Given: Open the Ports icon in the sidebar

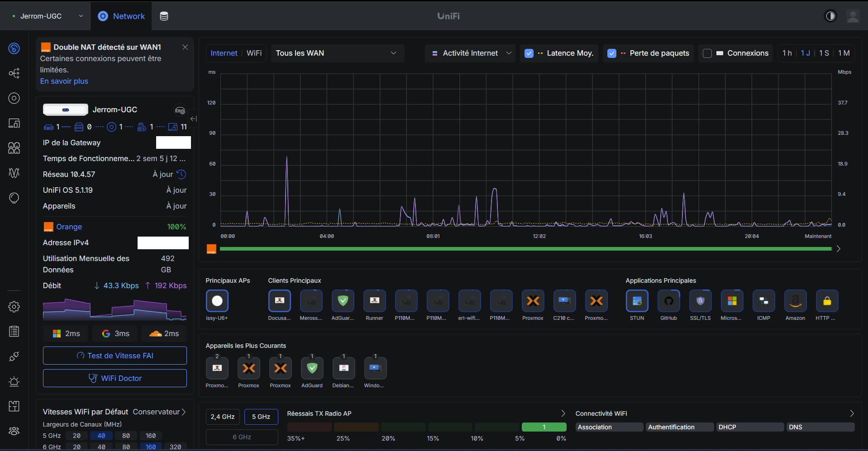Looking at the screenshot, I should point(14,148).
